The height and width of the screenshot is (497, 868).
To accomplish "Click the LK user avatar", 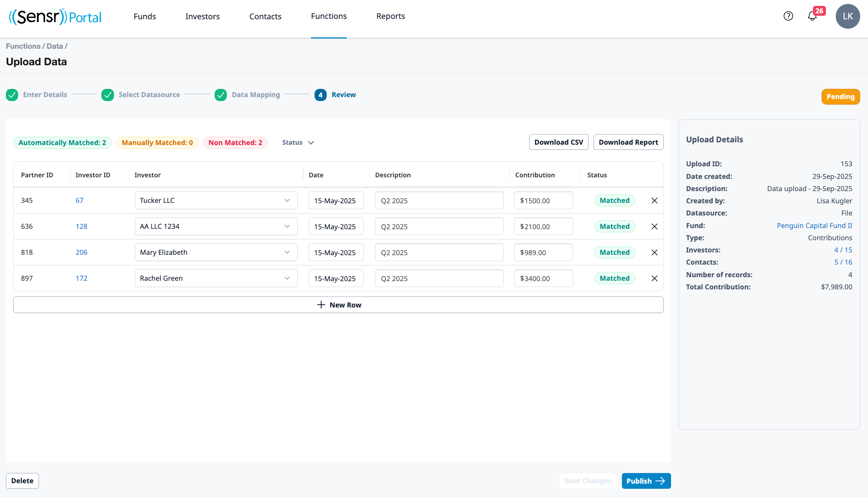I will [x=848, y=16].
